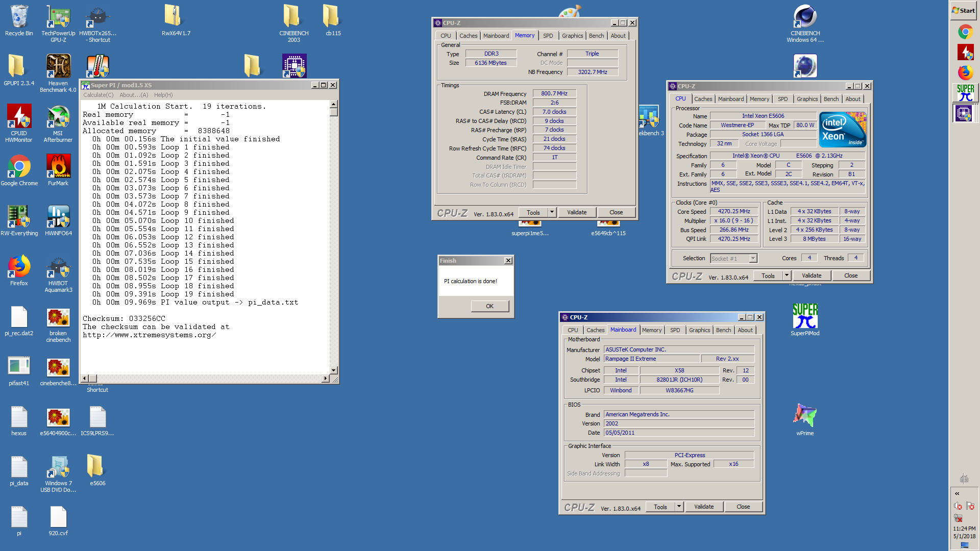Launch wPrime desktop icon

coord(805,420)
